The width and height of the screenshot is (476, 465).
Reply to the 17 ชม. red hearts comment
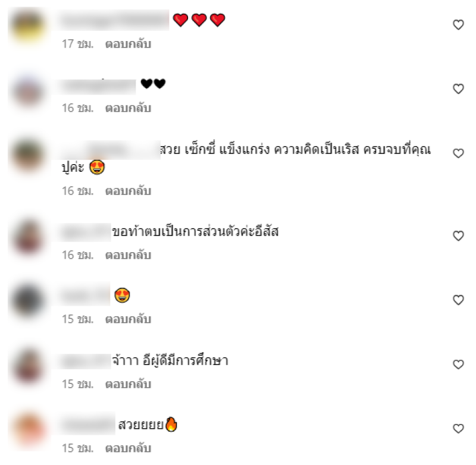[x=128, y=44]
